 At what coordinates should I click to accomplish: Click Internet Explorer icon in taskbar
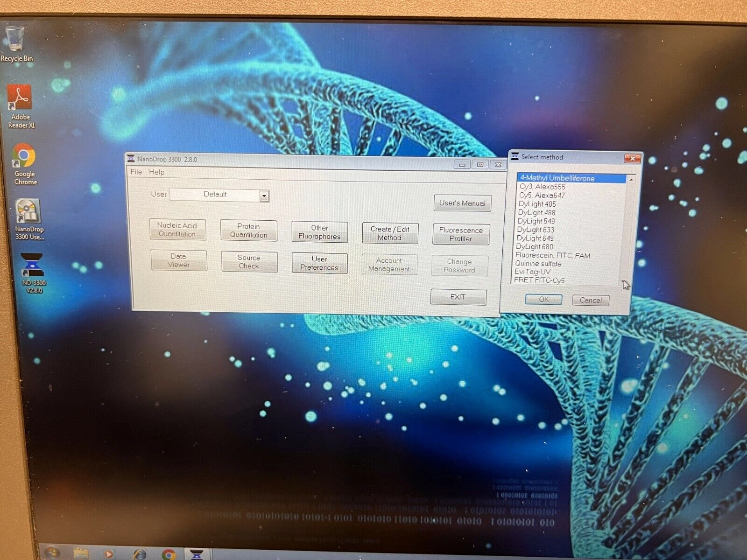[x=140, y=554]
